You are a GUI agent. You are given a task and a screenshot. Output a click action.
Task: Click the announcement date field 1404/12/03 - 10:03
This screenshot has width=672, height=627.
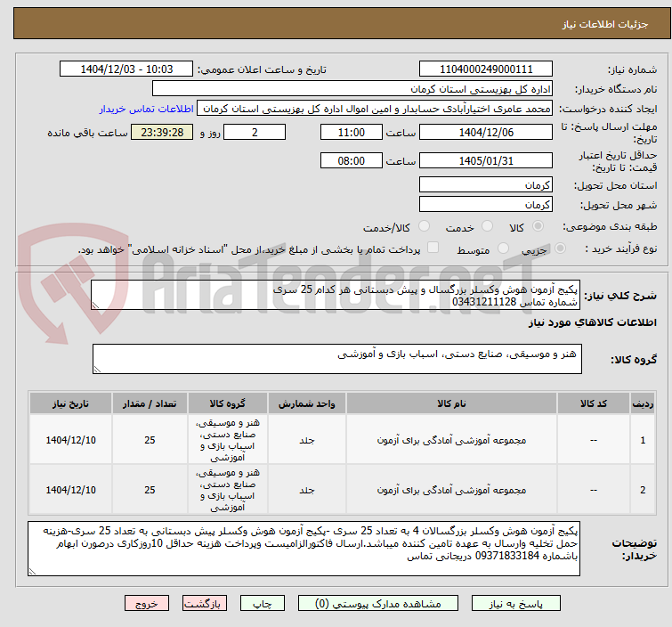126,69
